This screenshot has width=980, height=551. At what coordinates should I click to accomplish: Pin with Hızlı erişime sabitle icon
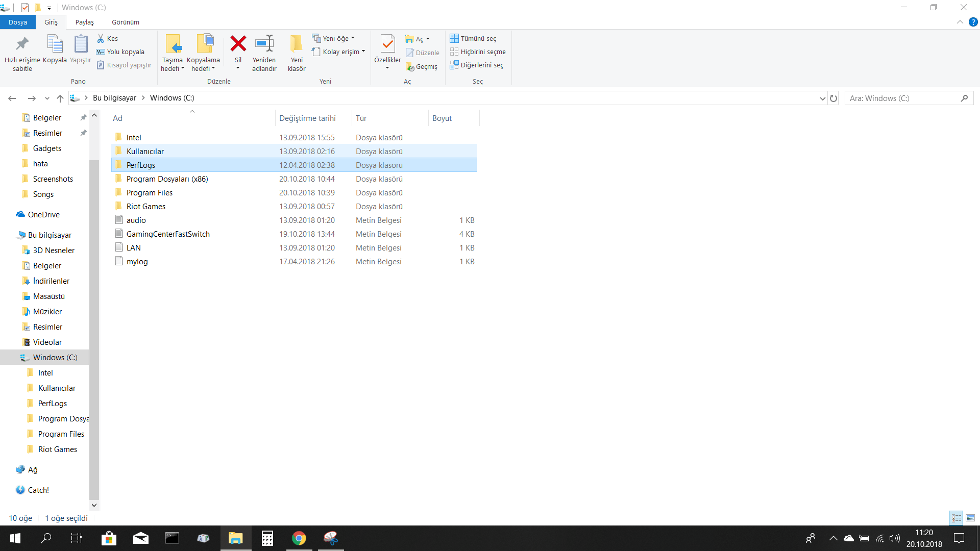coord(22,44)
